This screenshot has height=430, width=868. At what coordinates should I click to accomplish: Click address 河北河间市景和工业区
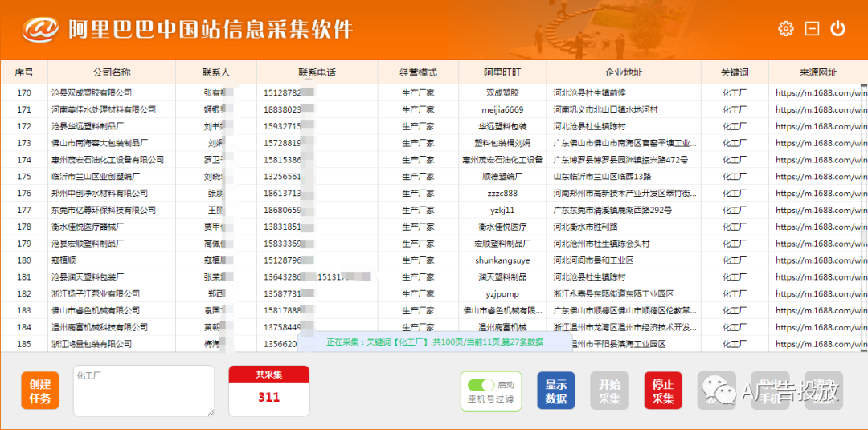(593, 260)
